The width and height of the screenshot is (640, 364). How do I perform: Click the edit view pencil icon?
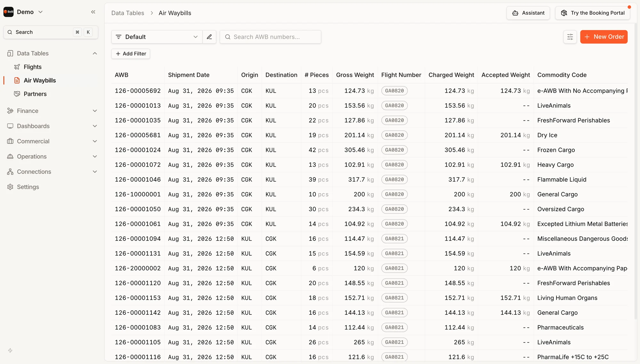coord(209,37)
